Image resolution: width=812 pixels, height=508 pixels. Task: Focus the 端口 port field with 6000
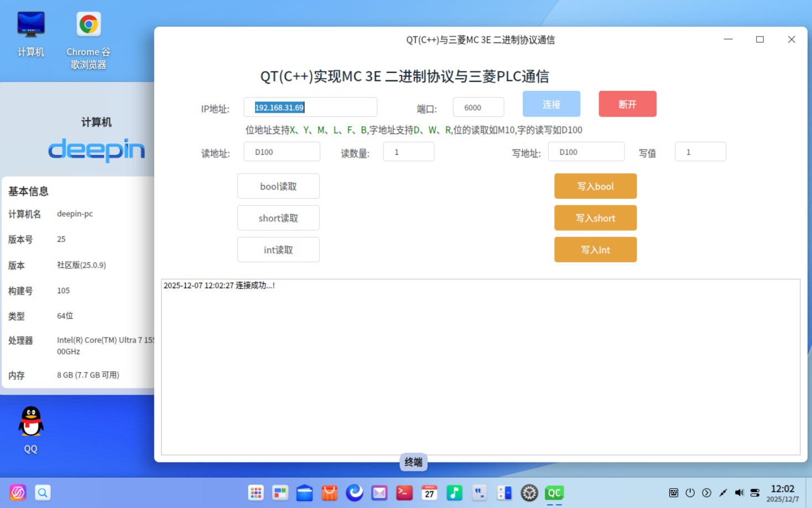(478, 107)
